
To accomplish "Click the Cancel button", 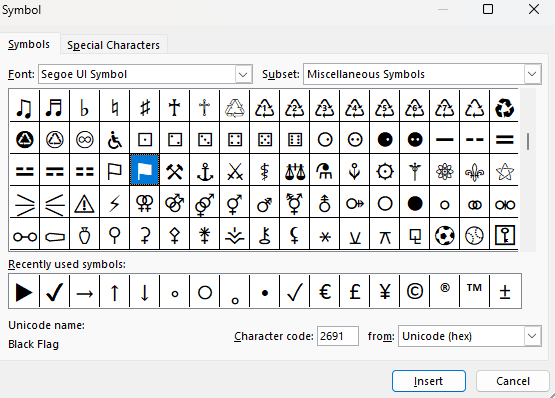I will [x=513, y=381].
